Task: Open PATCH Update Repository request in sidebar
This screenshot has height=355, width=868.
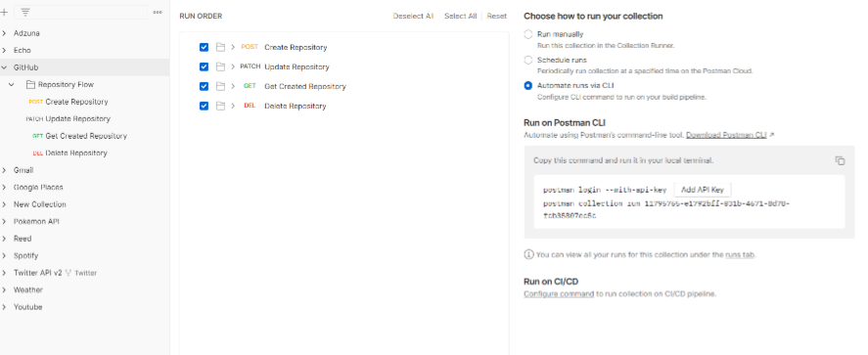Action: tap(69, 119)
